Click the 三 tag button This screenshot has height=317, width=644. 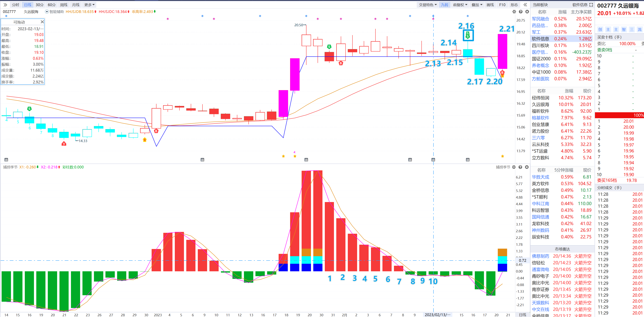click(631, 29)
